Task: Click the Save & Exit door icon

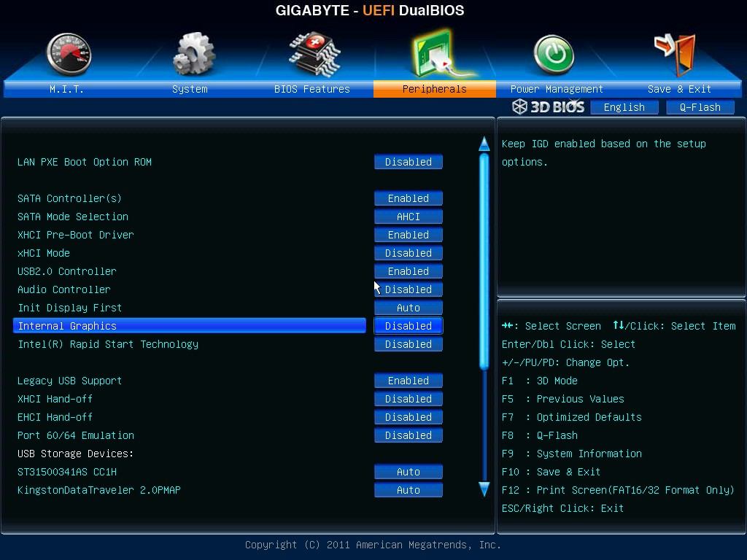Action: coord(675,55)
